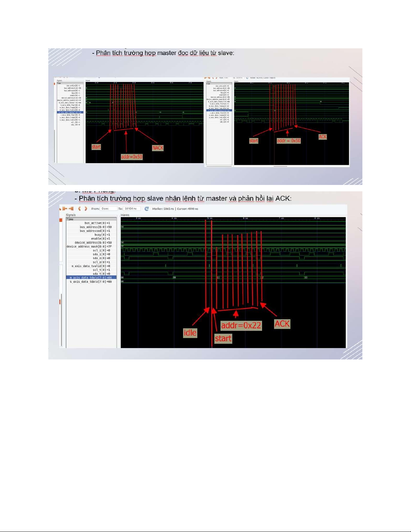Select the scl_o[0] signal row
The image size is (411, 532).
pyautogui.click(x=91, y=262)
